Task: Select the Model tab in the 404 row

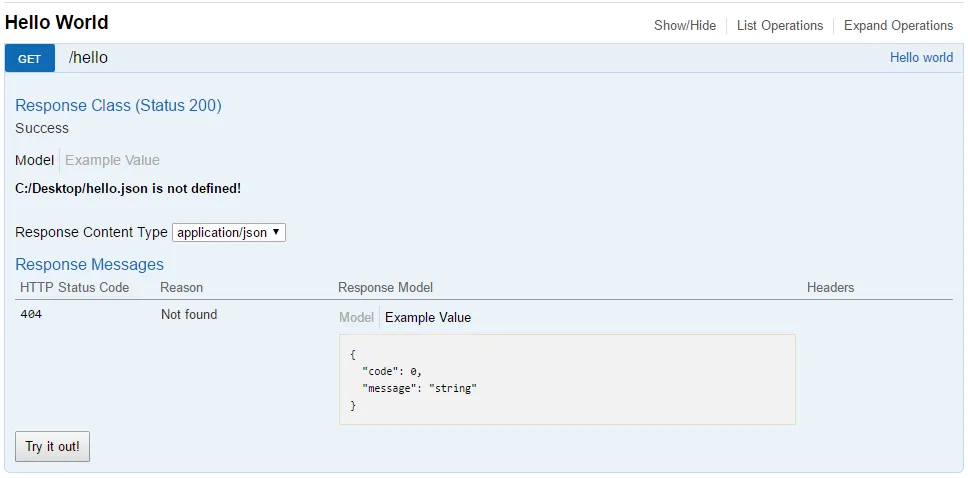Action: (x=356, y=317)
